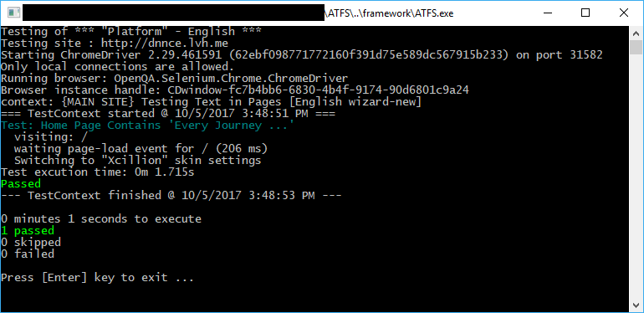Image resolution: width=644 pixels, height=313 pixels.
Task: Click the green 'Passed' result line
Action: click(x=21, y=183)
